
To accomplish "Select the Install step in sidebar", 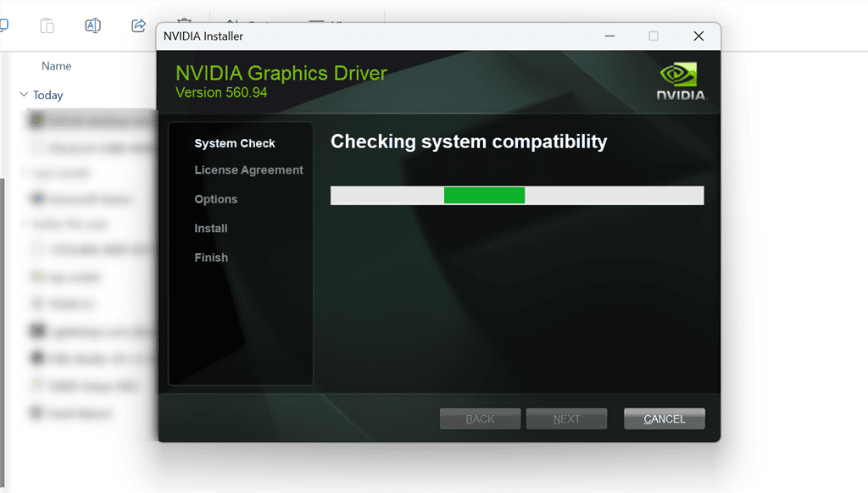I will pyautogui.click(x=211, y=228).
